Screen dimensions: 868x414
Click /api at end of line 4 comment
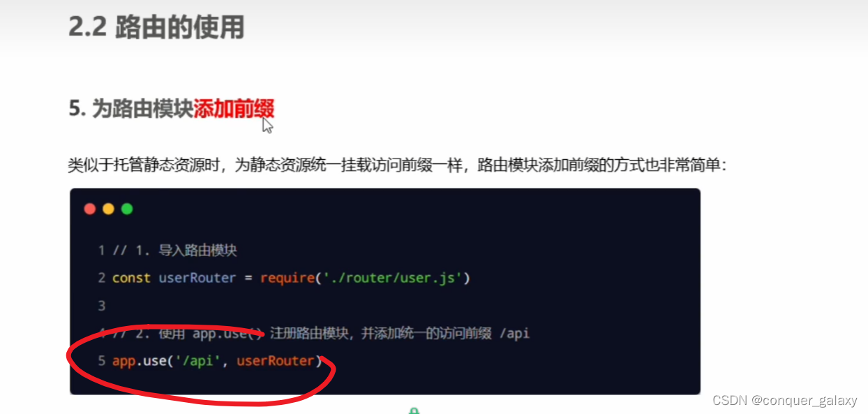point(515,334)
